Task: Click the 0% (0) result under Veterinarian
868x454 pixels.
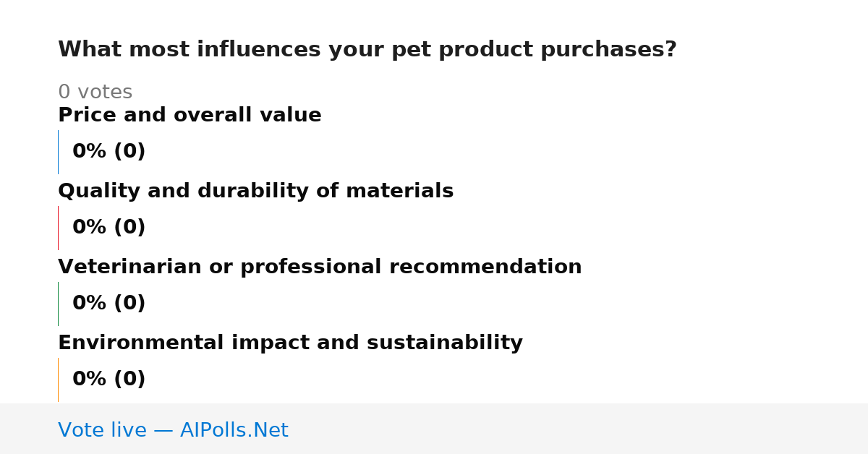Action: [x=109, y=304]
